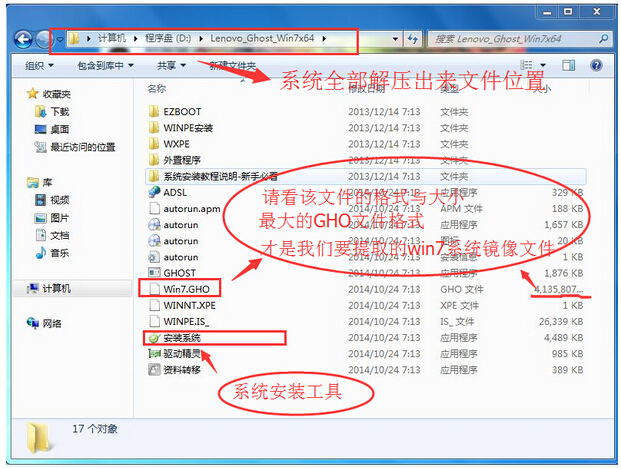Open the 包含到库中 menu
621x469 pixels.
tap(105, 65)
